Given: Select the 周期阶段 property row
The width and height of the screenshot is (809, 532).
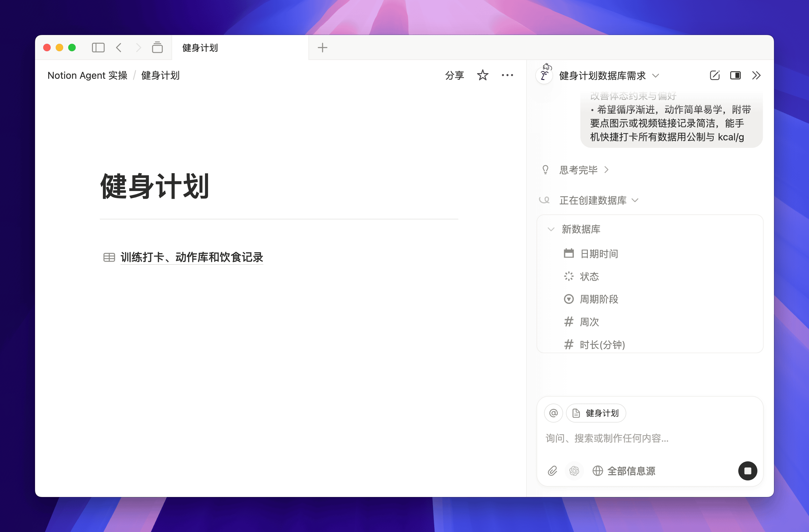Looking at the screenshot, I should click(x=650, y=299).
